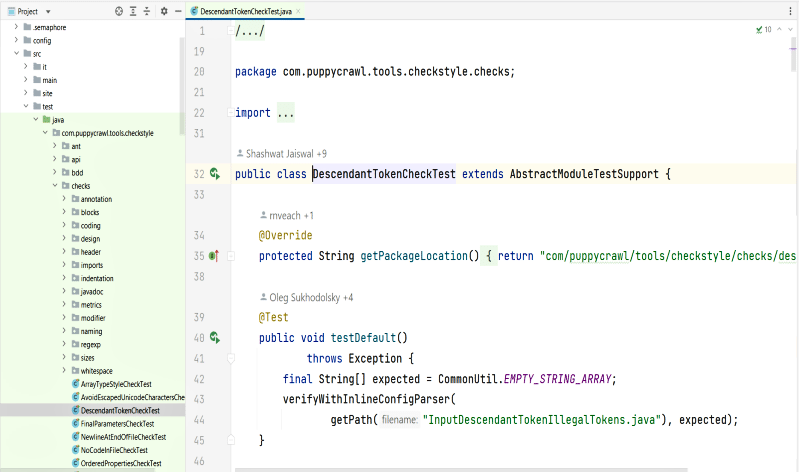Click the Select Opened File target icon
This screenshot has width=799, height=472.
(119, 11)
